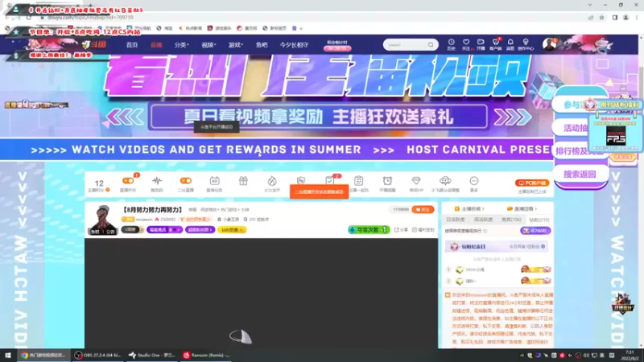
Task: Click the 排行榜 side button
Action: [x=580, y=151]
